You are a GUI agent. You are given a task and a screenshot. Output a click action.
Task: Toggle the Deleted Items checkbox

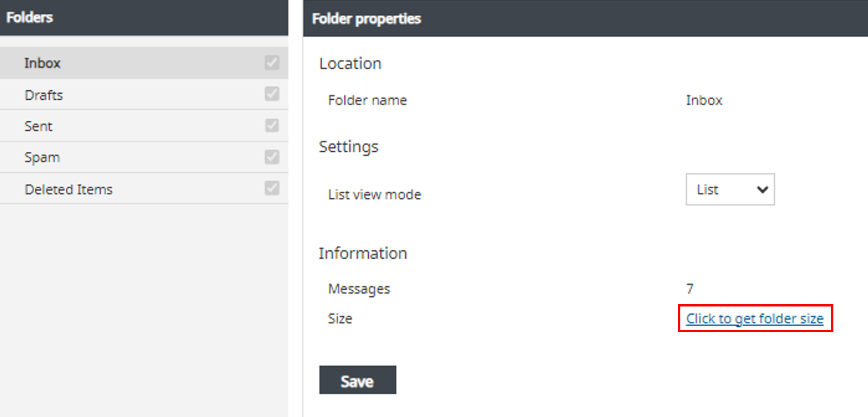pos(273,188)
